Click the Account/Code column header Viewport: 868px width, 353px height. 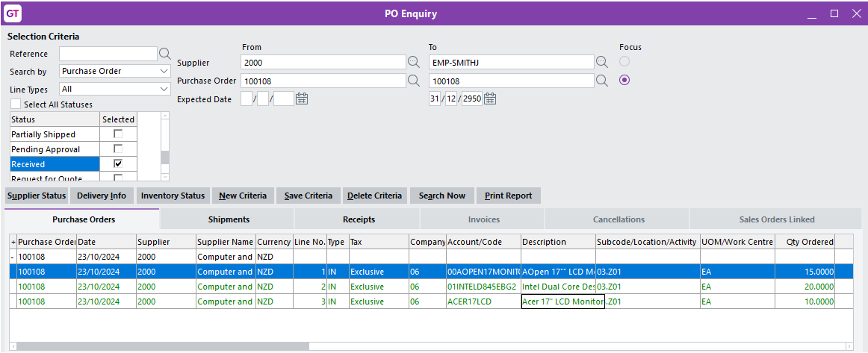tap(483, 242)
